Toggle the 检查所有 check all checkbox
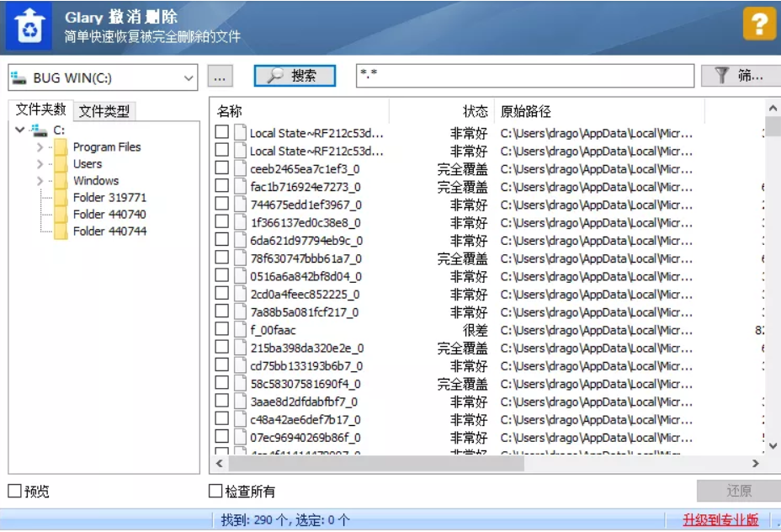The width and height of the screenshot is (781, 532). coord(215,491)
